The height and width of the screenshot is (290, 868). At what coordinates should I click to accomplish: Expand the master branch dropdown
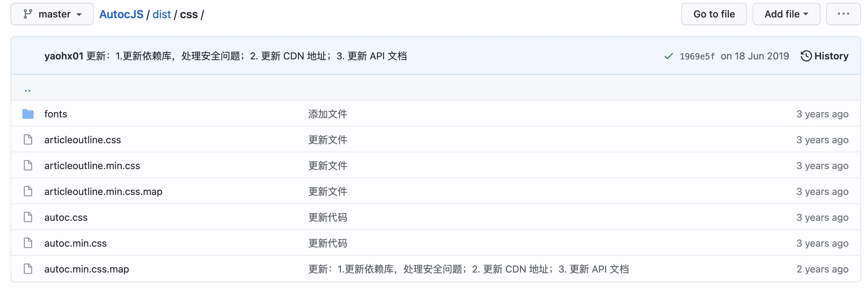click(x=52, y=14)
